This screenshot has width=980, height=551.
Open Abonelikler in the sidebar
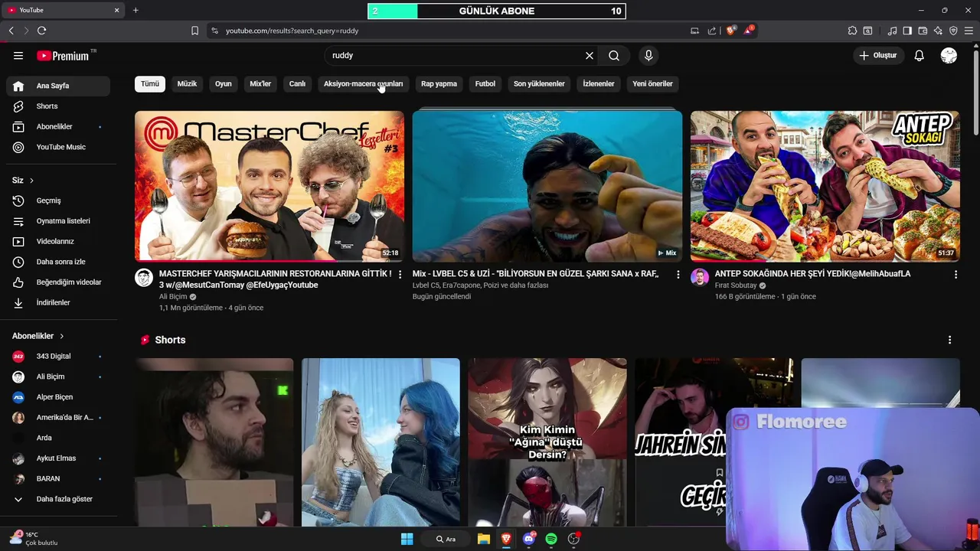[58, 126]
